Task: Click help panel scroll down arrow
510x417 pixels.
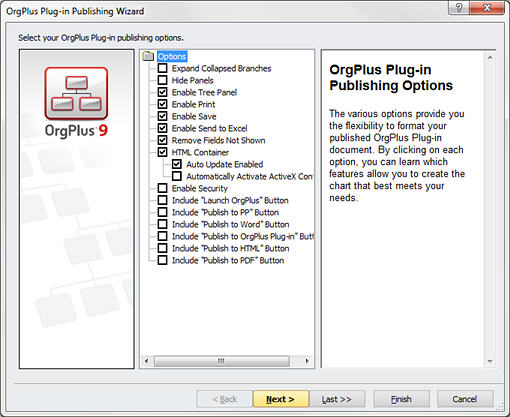Action: coord(490,361)
